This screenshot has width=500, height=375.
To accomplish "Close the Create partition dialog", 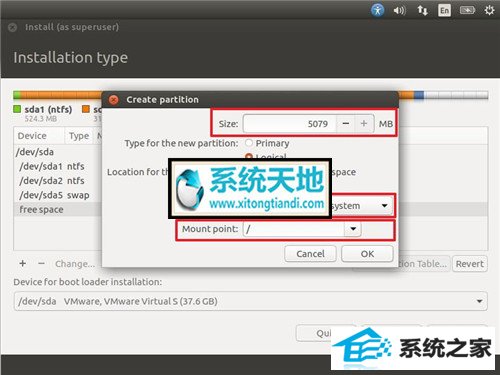I will click(114, 100).
